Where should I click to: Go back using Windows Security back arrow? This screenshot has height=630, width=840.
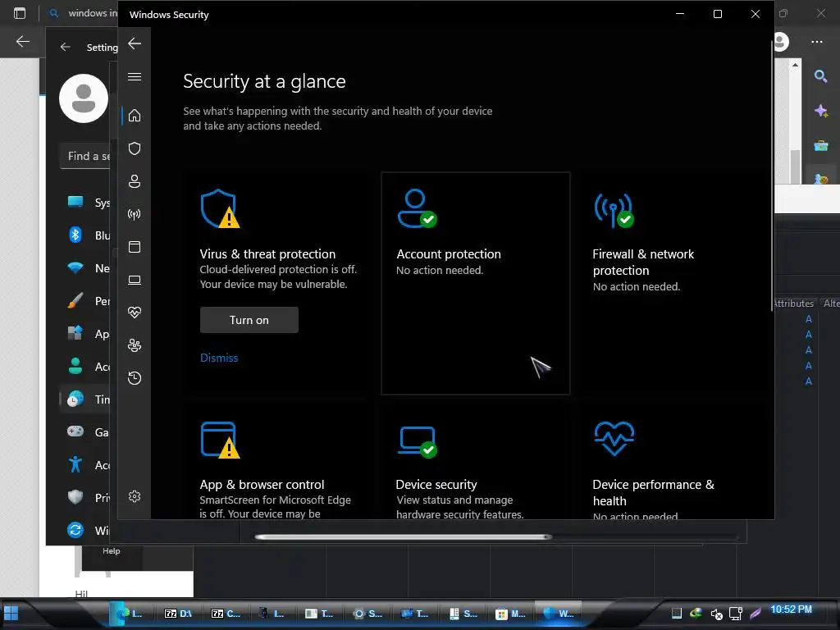click(x=135, y=43)
